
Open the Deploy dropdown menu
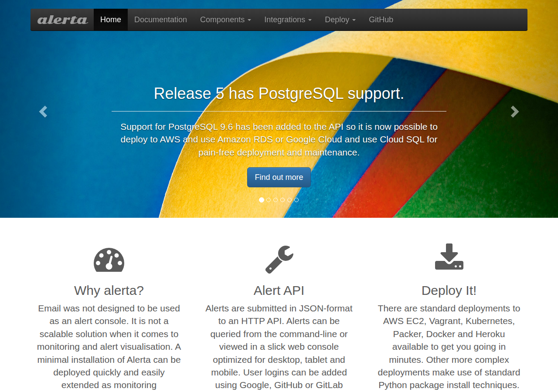(340, 20)
